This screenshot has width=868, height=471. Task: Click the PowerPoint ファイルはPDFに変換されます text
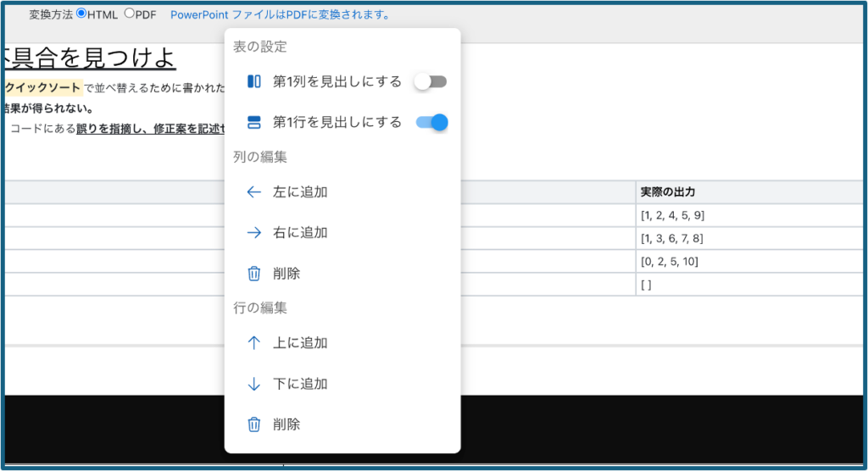pyautogui.click(x=280, y=15)
